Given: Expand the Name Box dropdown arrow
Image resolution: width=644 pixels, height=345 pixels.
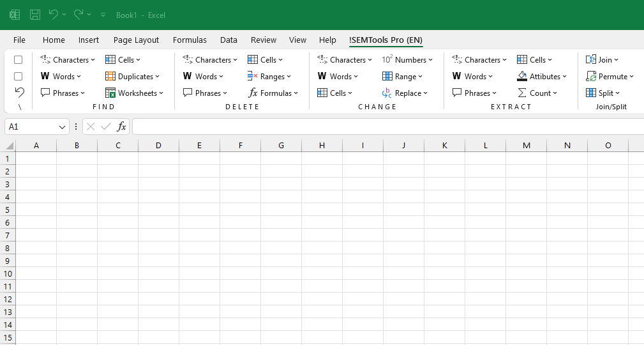Looking at the screenshot, I should [x=62, y=126].
